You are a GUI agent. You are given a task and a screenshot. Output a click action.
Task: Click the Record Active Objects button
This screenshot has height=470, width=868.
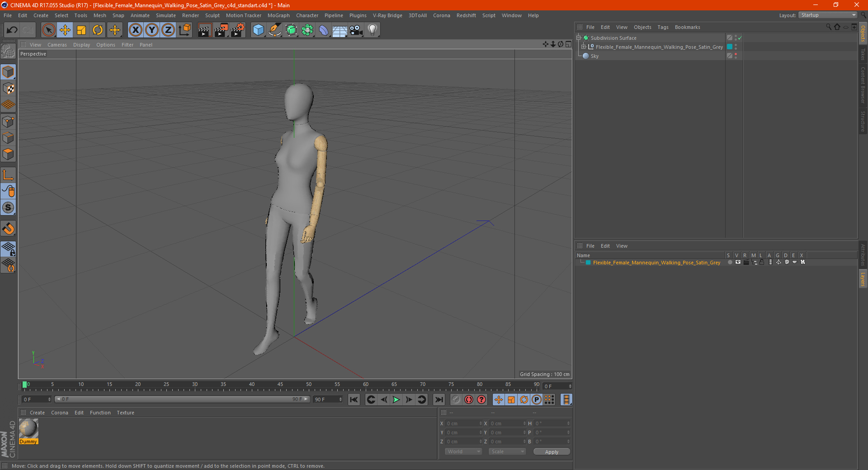pyautogui.click(x=456, y=399)
